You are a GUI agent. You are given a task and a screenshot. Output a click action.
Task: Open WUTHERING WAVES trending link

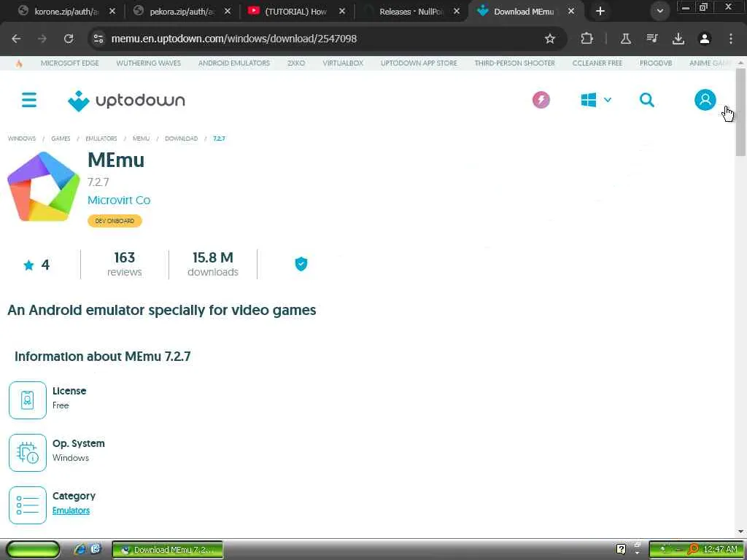[x=149, y=63]
